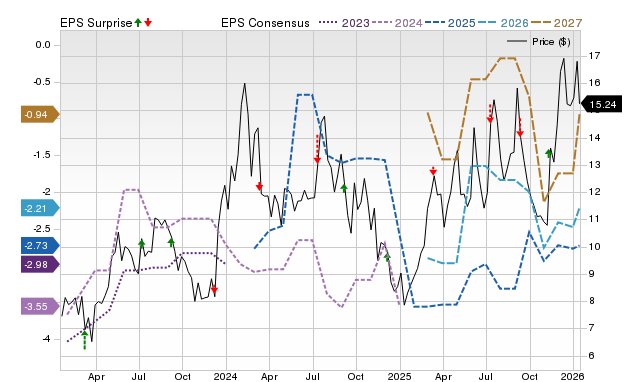Click the 2025 label on the time axis
640x382 pixels.
pyautogui.click(x=400, y=376)
